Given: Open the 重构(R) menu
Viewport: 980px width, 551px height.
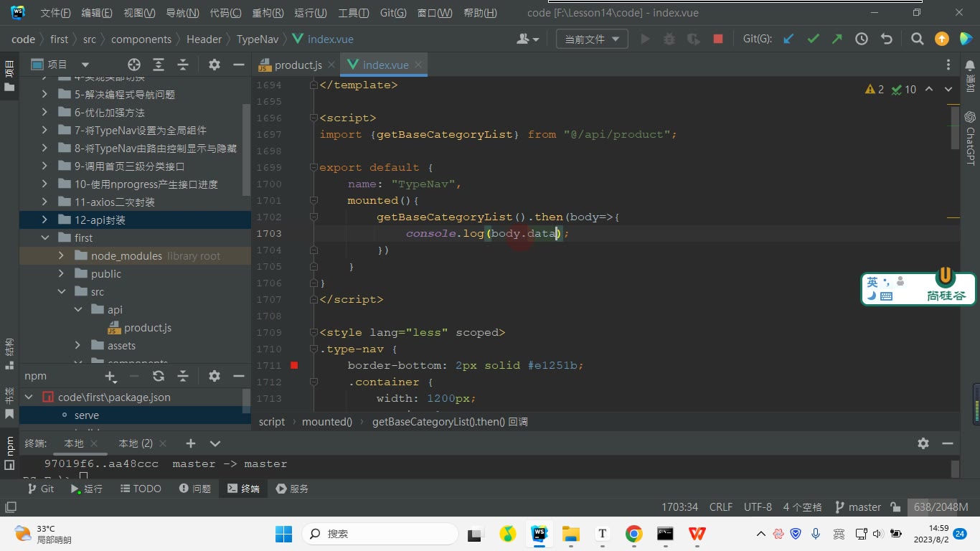Looking at the screenshot, I should (x=268, y=13).
